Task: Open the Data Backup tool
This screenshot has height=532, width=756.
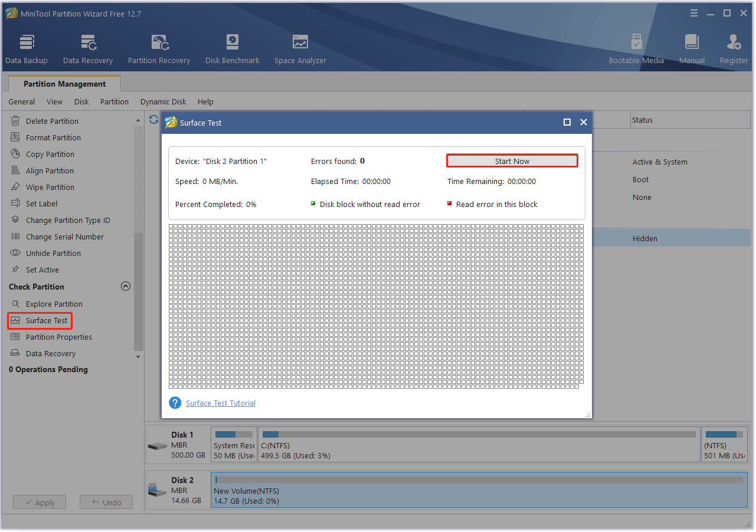Action: pyautogui.click(x=27, y=49)
